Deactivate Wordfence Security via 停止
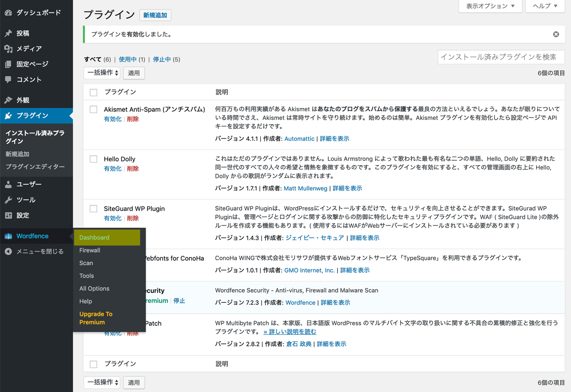 [179, 301]
